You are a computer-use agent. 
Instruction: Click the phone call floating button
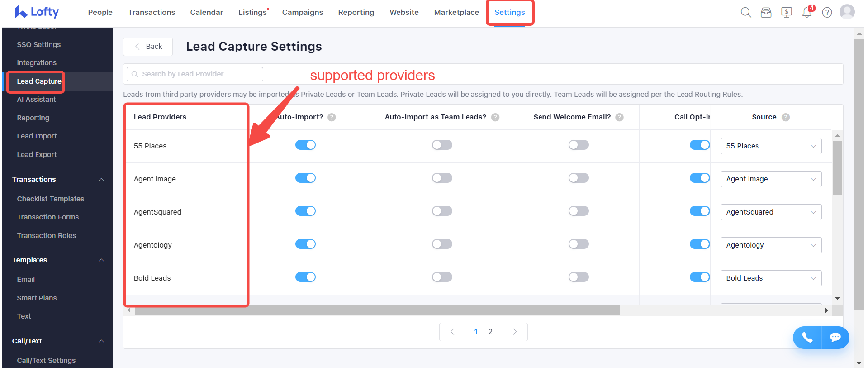(x=807, y=338)
